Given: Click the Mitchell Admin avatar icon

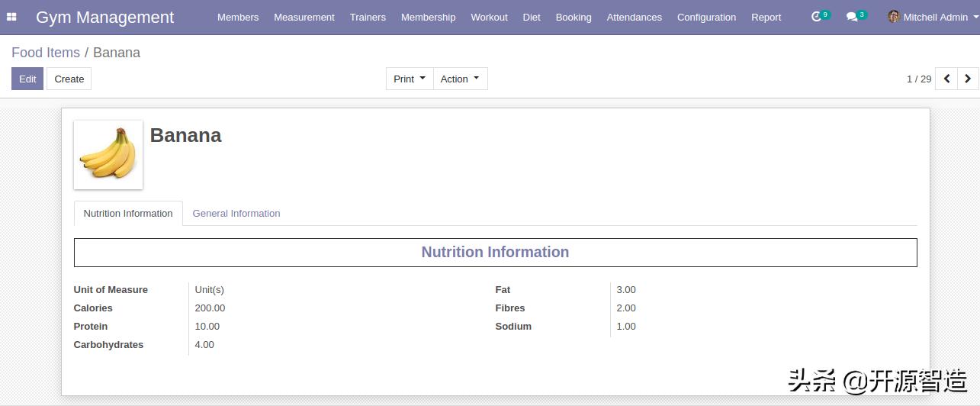Looking at the screenshot, I should (x=894, y=17).
